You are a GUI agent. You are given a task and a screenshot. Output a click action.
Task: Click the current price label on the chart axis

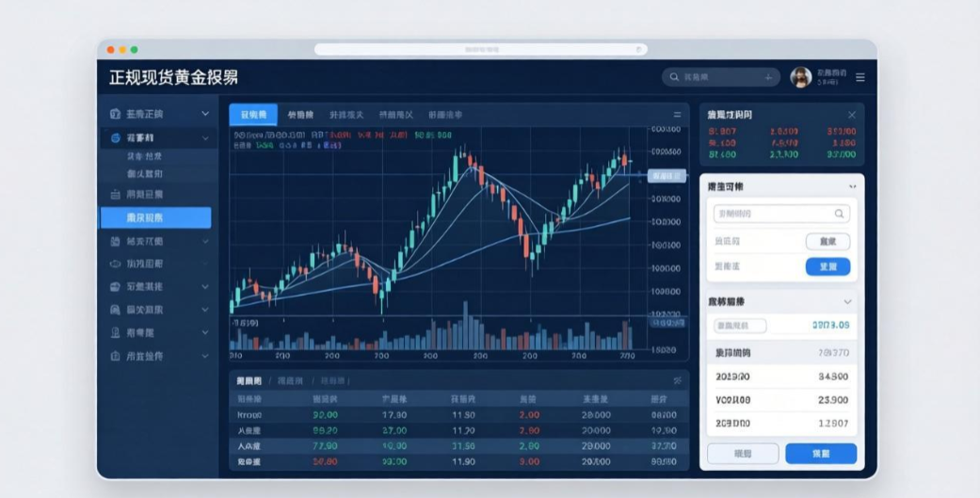tap(667, 175)
